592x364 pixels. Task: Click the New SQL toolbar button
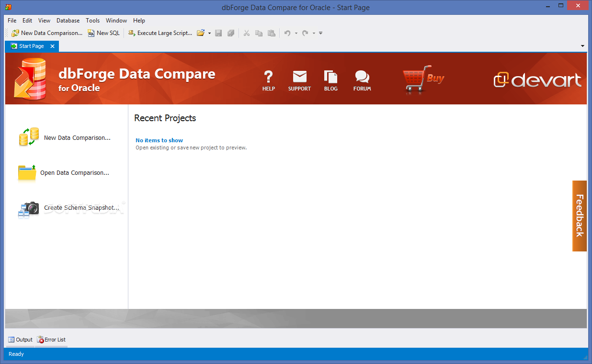click(103, 33)
